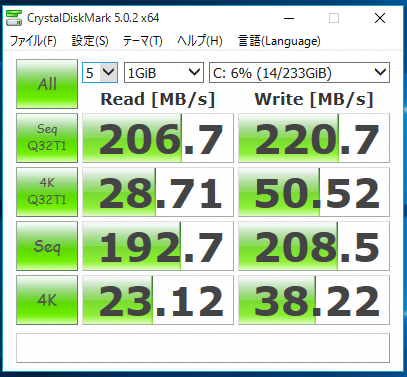407x377 pixels.
Task: Select the Seq Q32T1 write result 220.7
Action: (x=314, y=138)
